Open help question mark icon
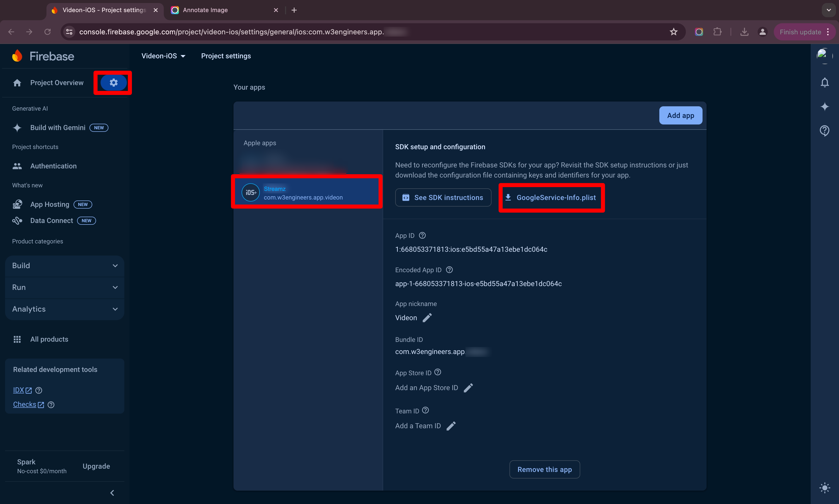 825,130
